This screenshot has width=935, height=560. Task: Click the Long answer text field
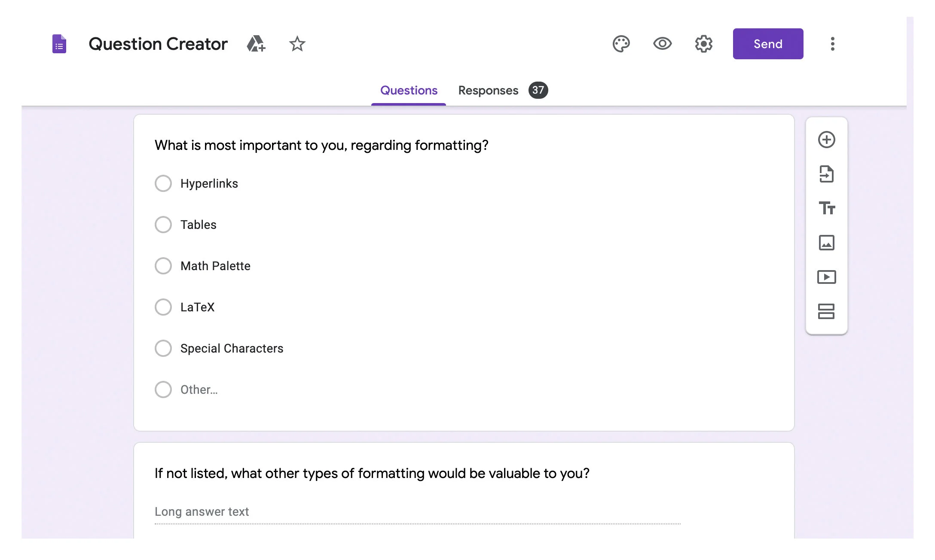point(417,512)
